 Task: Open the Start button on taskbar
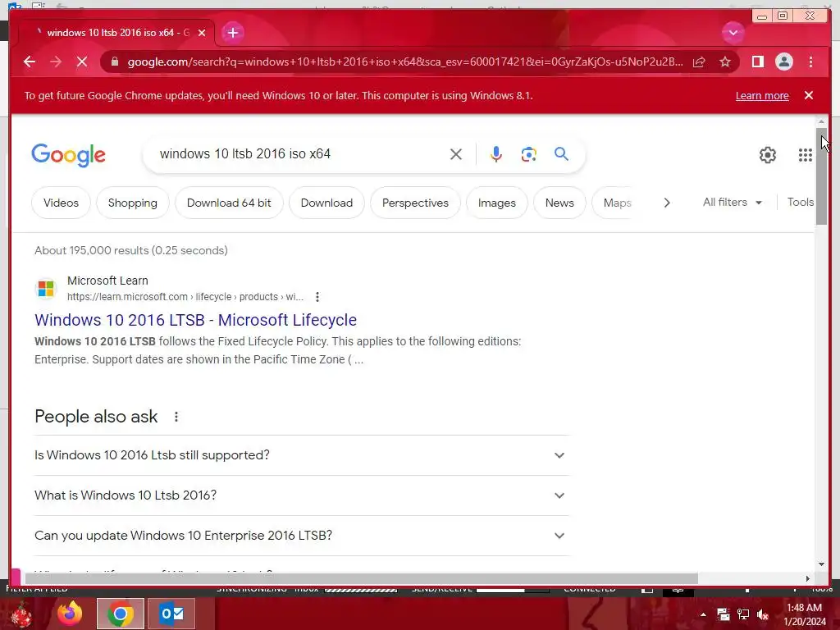click(21, 614)
